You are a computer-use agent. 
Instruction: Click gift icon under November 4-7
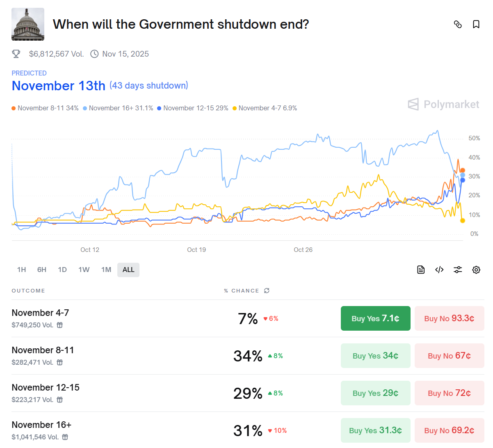click(x=60, y=325)
